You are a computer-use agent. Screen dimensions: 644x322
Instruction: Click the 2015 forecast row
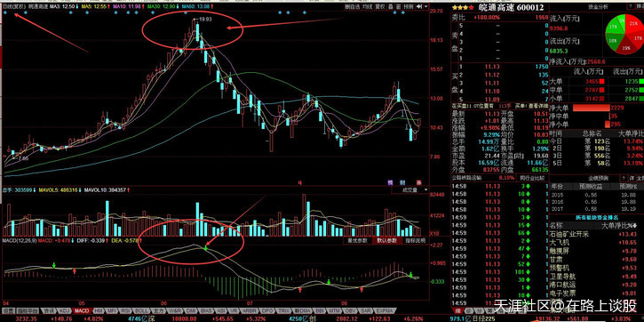pos(597,196)
